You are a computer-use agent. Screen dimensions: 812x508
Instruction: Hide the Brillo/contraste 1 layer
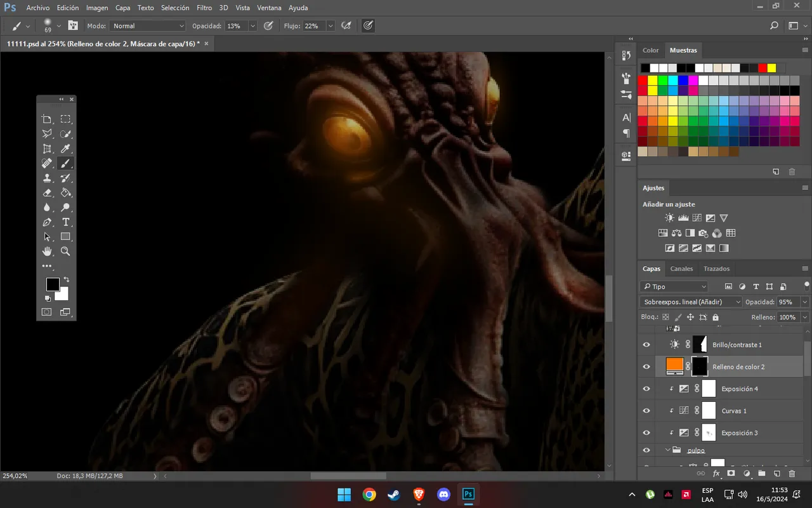[x=646, y=345]
